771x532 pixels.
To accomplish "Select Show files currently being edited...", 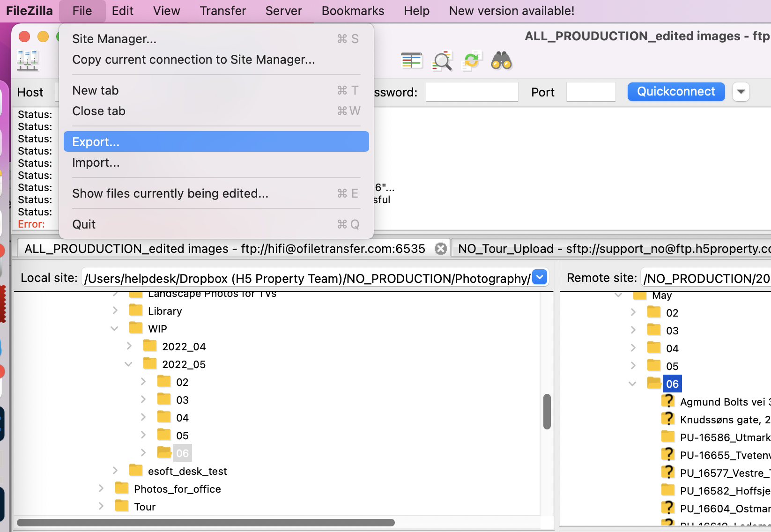I will pyautogui.click(x=216, y=193).
